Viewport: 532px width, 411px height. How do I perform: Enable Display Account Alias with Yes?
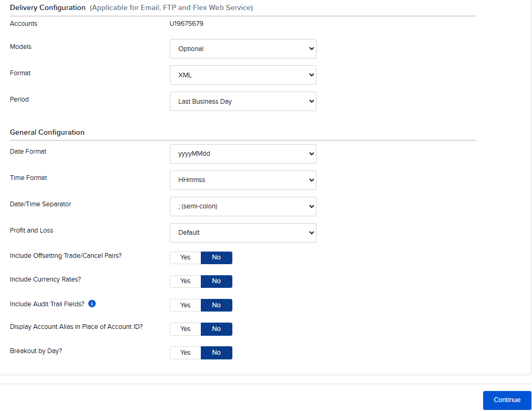(x=185, y=329)
